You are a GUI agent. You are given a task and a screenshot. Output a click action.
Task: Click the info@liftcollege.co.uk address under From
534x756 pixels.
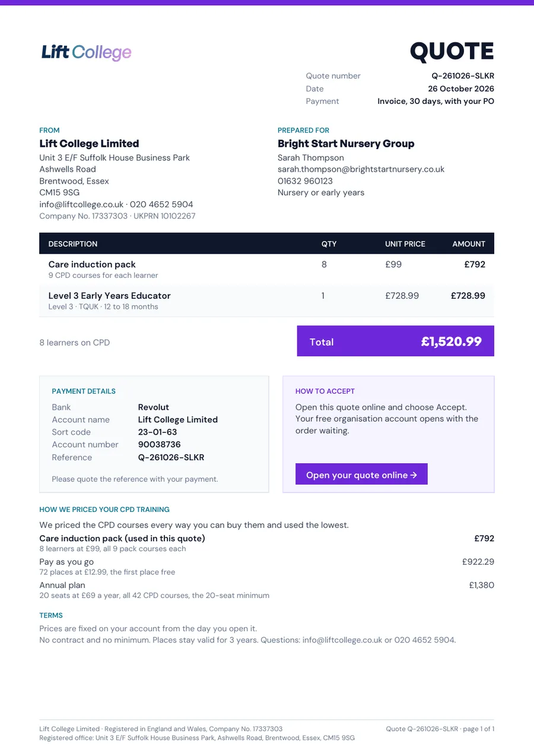[x=81, y=204]
